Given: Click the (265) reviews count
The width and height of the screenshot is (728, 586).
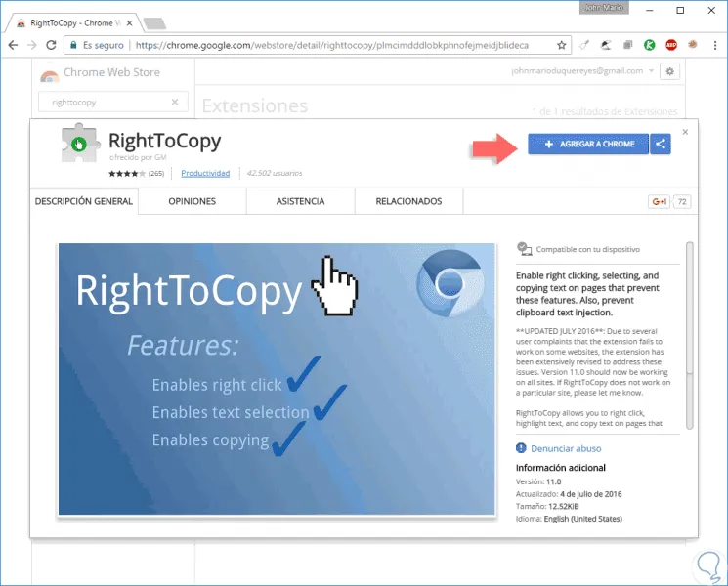Looking at the screenshot, I should click(x=156, y=174).
